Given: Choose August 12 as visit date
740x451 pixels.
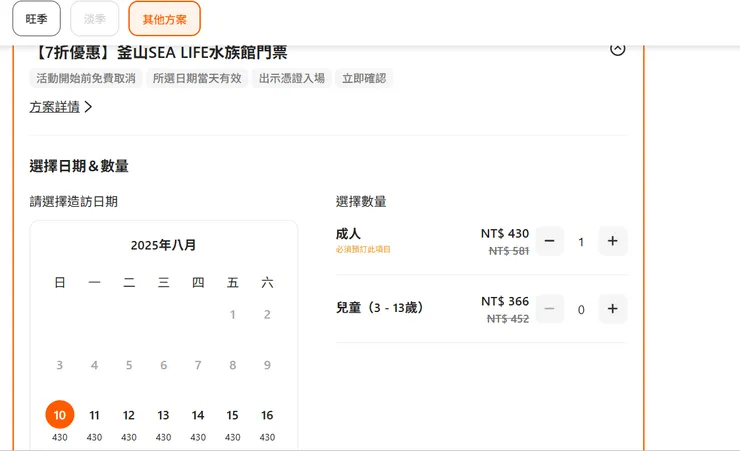Looking at the screenshot, I should [x=129, y=415].
